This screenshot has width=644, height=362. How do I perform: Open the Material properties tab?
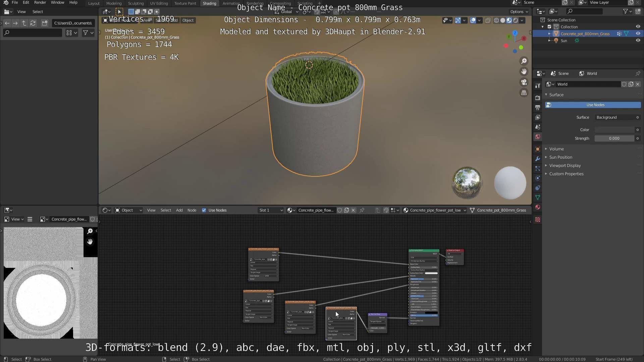click(538, 207)
